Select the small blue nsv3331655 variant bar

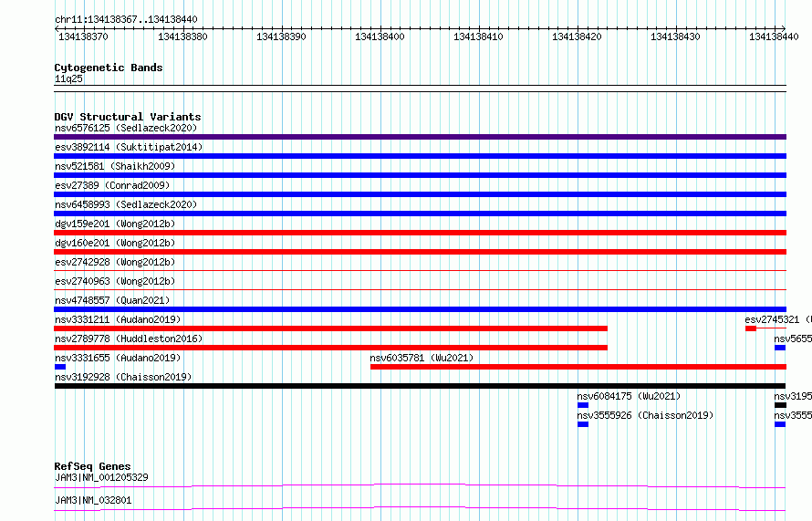coord(60,367)
